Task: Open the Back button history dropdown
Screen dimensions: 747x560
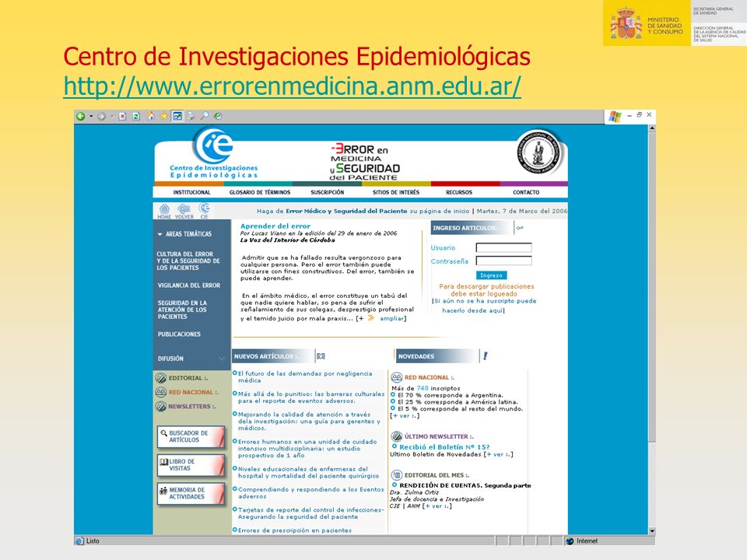Action: tap(91, 116)
